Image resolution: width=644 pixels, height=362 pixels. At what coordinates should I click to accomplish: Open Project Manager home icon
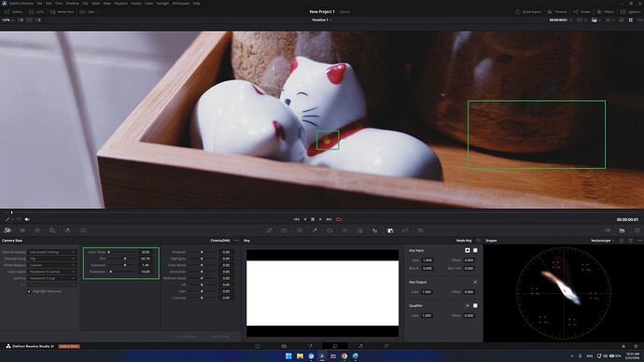pyautogui.click(x=623, y=346)
